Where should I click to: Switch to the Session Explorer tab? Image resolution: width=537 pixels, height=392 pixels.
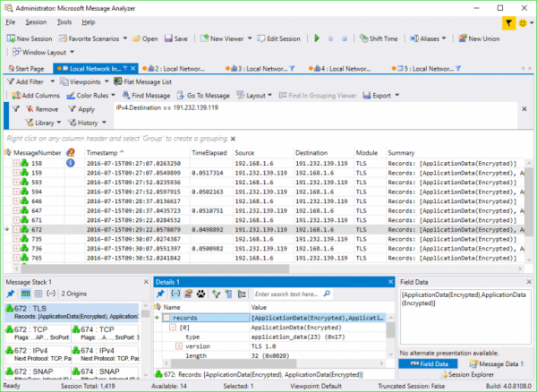(467, 374)
